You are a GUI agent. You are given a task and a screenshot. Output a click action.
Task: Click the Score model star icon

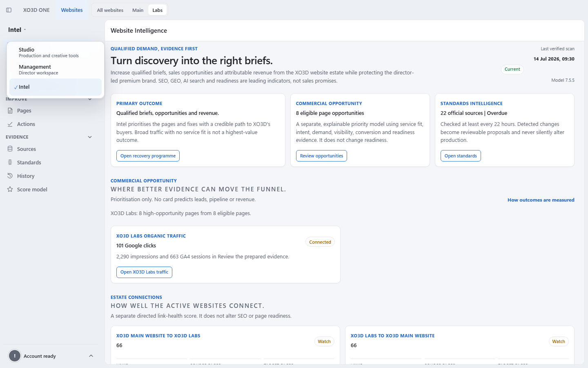pos(10,190)
